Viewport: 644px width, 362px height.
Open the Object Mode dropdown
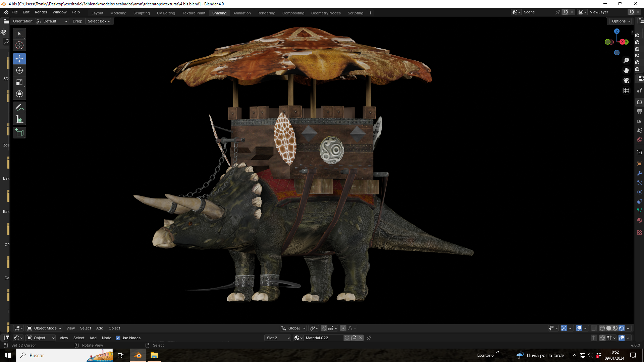coord(44,328)
